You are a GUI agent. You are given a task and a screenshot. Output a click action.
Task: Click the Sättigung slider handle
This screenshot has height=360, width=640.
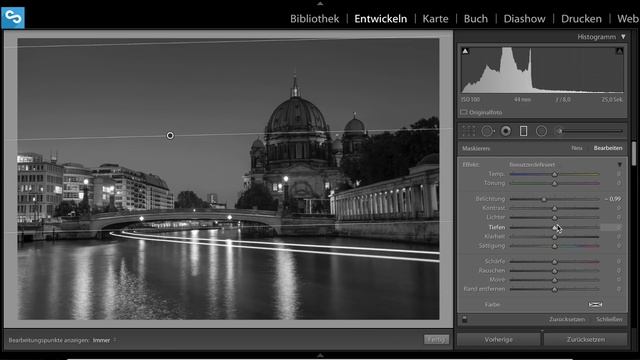pyautogui.click(x=554, y=246)
